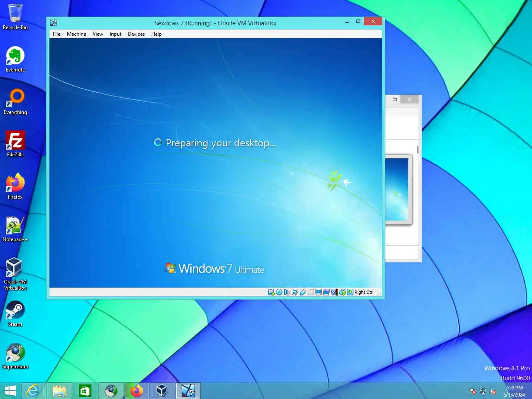Open the network tray icon
532x399 pixels.
tap(483, 391)
